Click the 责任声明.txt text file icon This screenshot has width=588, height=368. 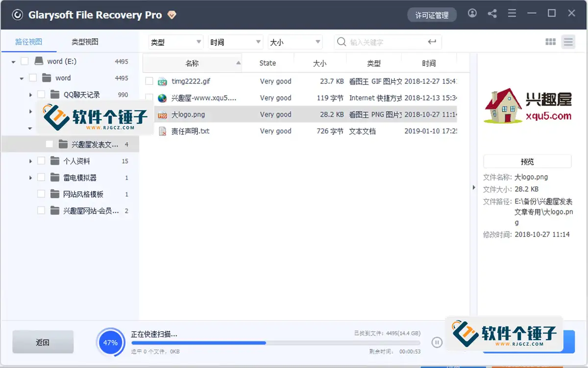(162, 131)
